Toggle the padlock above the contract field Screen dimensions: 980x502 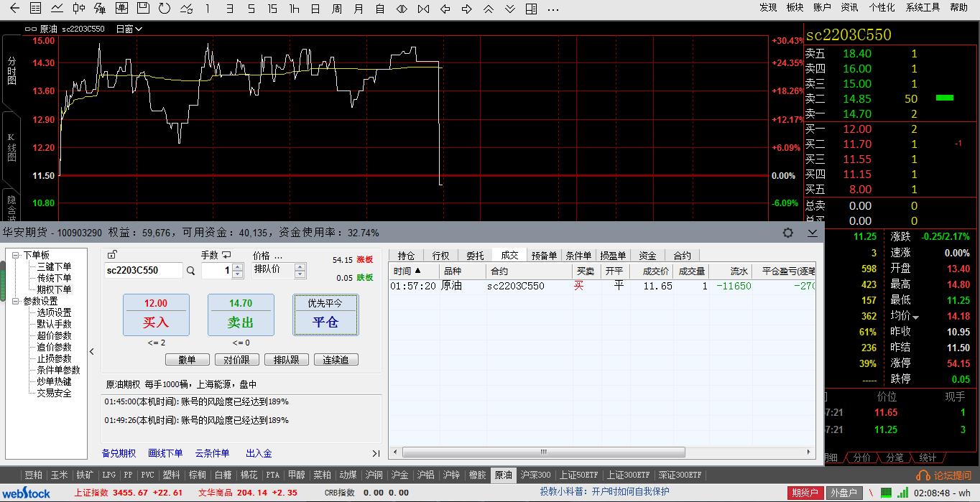(x=112, y=255)
